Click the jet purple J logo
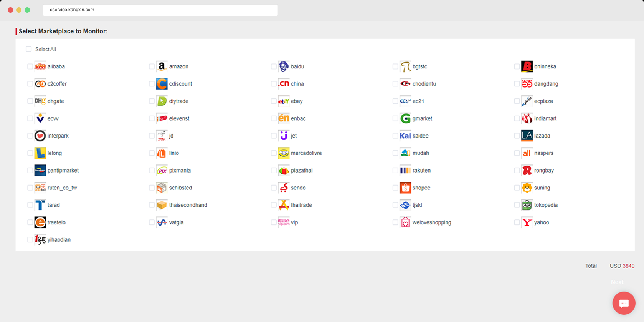The height and width of the screenshot is (322, 644). point(284,136)
